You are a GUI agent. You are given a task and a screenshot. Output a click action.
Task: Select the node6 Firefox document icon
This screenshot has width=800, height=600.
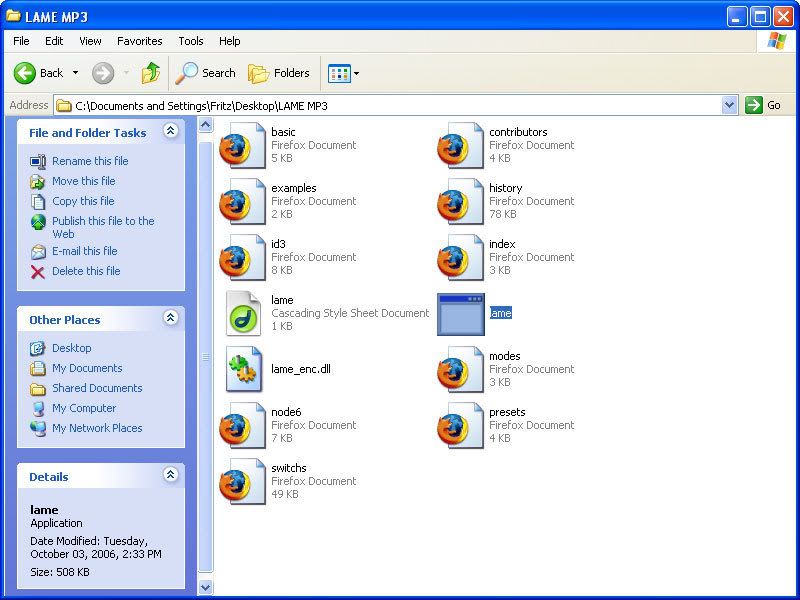tap(242, 426)
